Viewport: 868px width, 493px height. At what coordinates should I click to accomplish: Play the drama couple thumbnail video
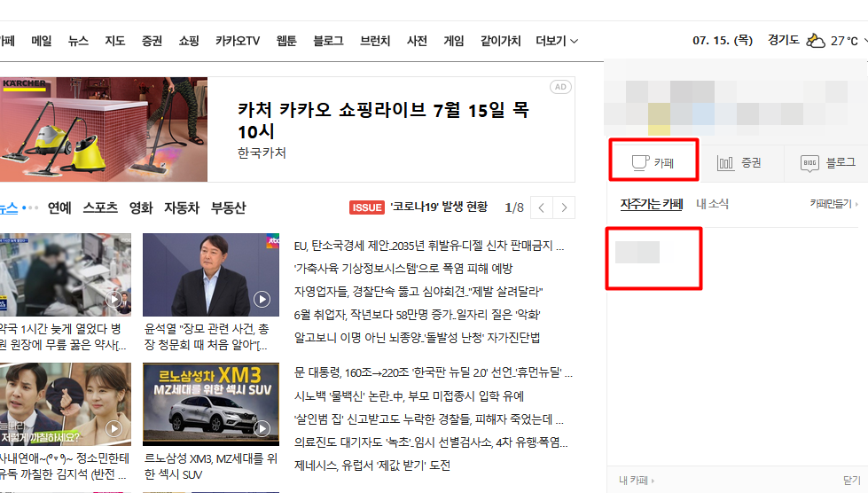tap(114, 428)
